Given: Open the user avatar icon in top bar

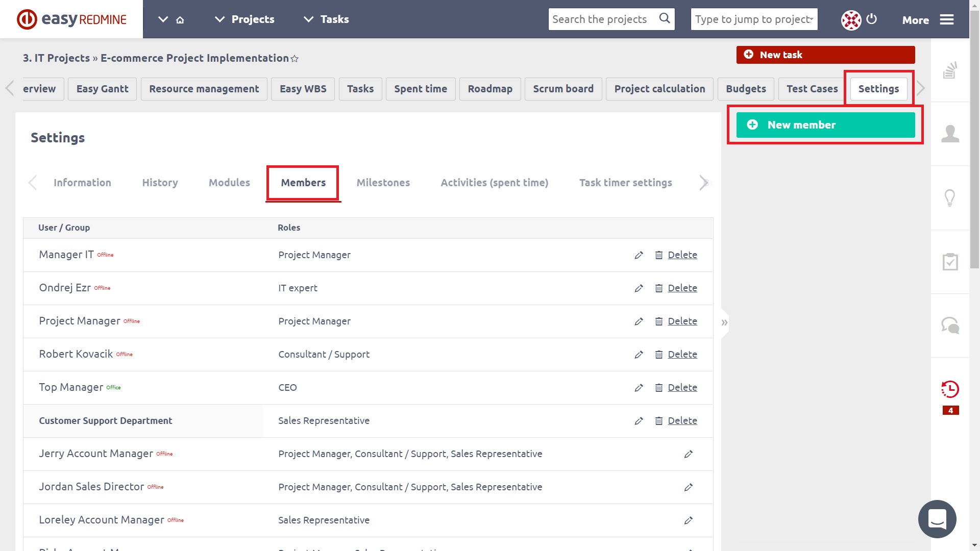Looking at the screenshot, I should (850, 19).
